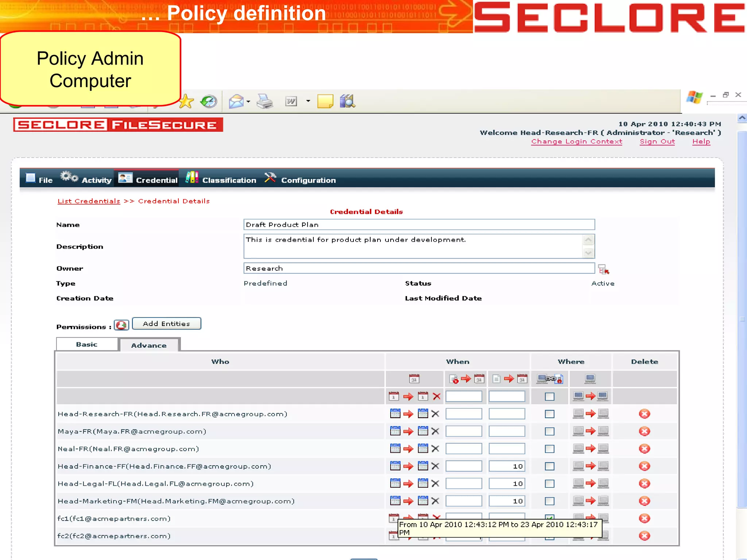Click the Owner field containing Research
This screenshot has width=747, height=560.
419,268
